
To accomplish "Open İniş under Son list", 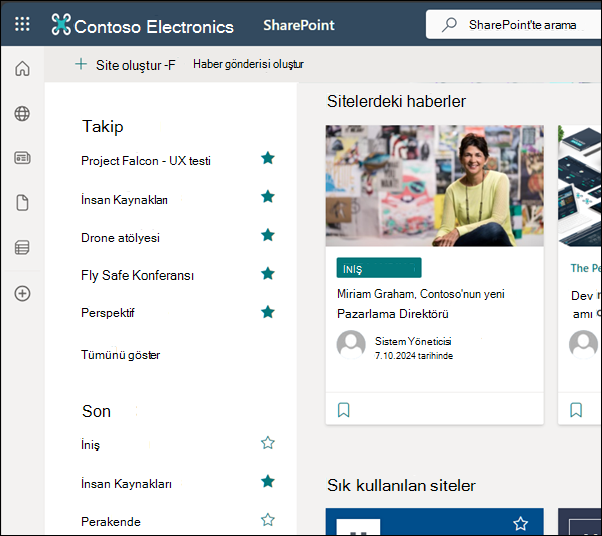I will pyautogui.click(x=90, y=444).
